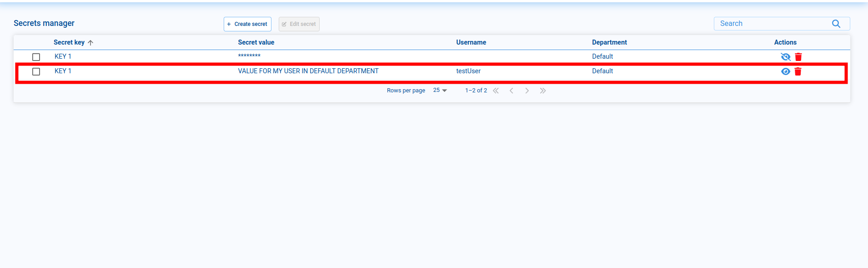Click the testUser username cell
868x268 pixels.
(x=468, y=71)
